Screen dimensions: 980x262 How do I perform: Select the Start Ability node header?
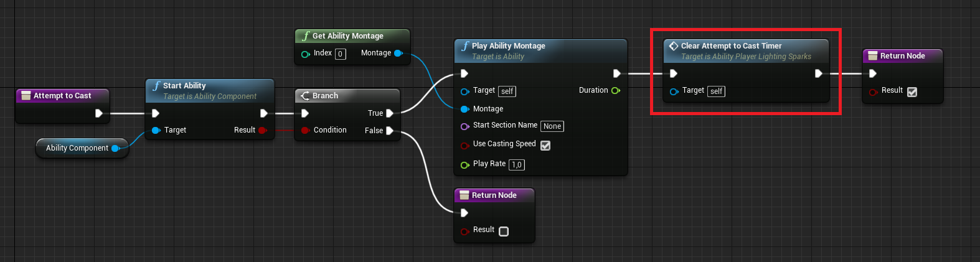(184, 86)
